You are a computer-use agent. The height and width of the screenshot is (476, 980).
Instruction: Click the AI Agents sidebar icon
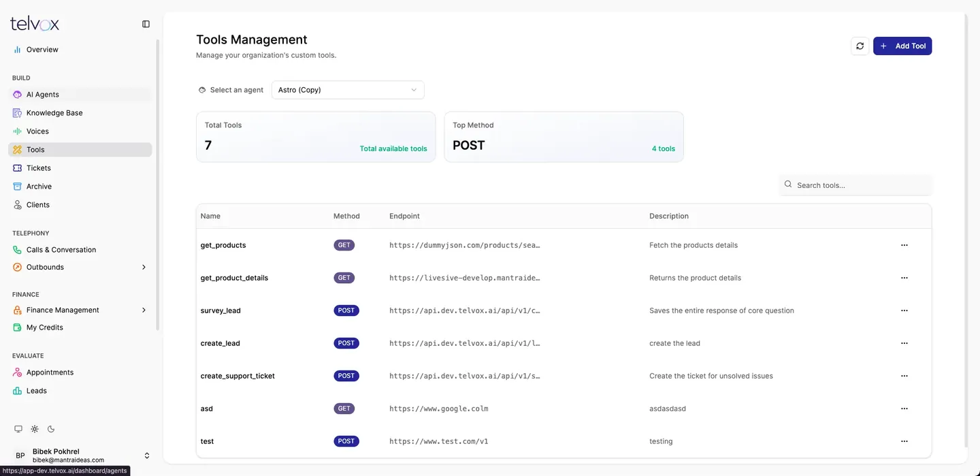point(18,95)
